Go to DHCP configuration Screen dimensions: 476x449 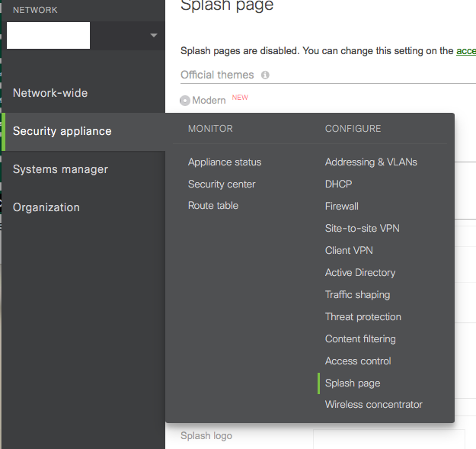click(x=338, y=184)
